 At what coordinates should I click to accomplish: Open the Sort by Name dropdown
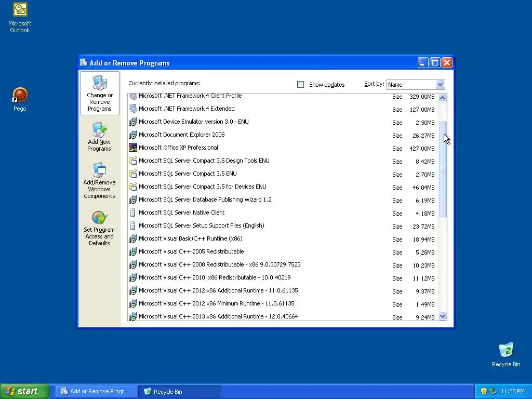(440, 85)
